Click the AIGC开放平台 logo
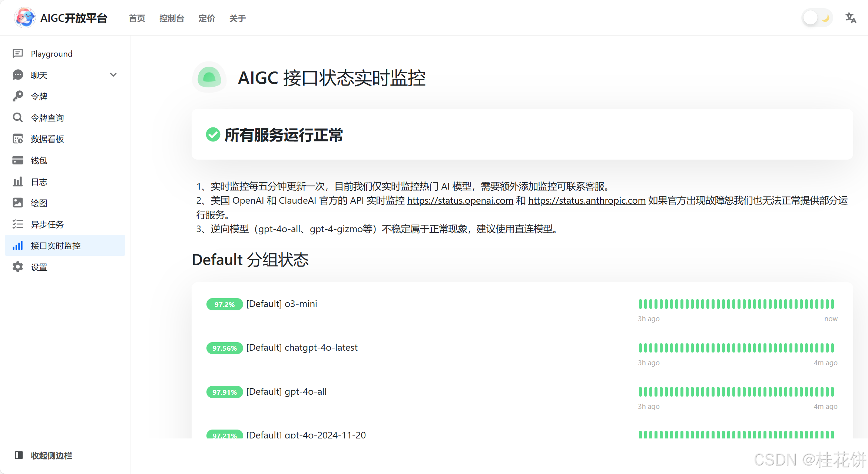Image resolution: width=868 pixels, height=474 pixels. click(x=25, y=18)
